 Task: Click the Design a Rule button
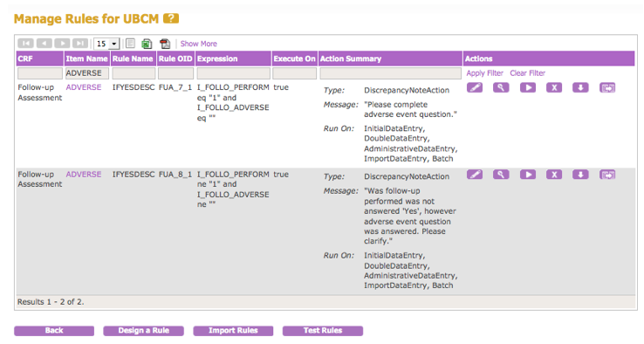point(143,330)
